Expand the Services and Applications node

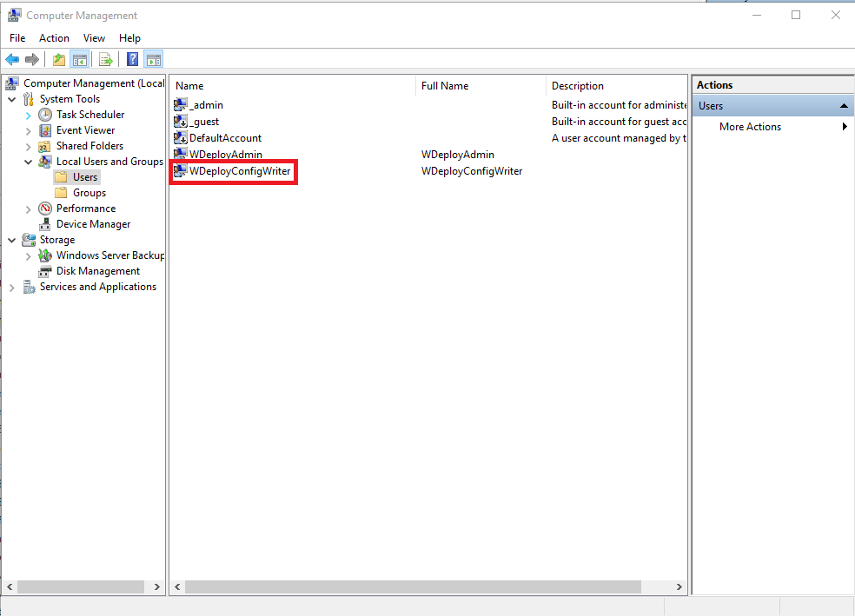[11, 287]
